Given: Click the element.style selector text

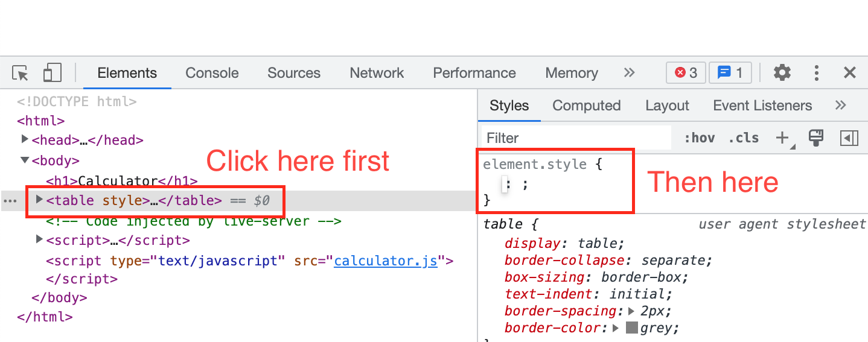Looking at the screenshot, I should tap(535, 163).
